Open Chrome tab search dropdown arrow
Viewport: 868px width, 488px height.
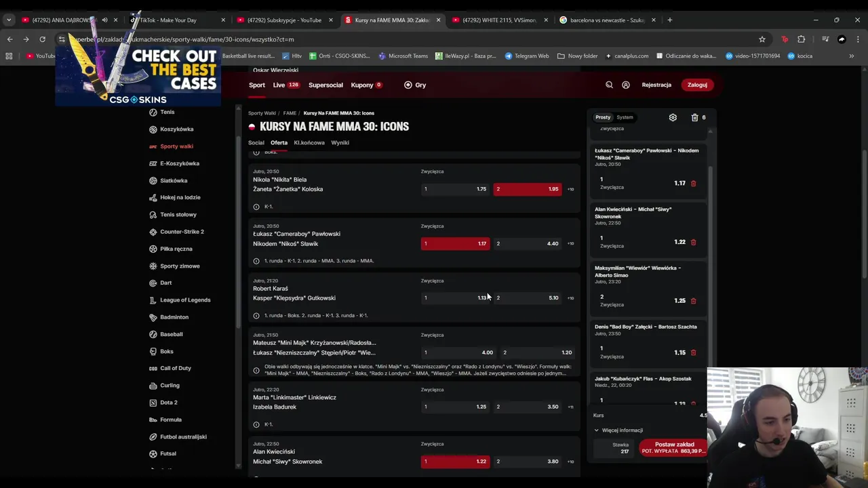coord(9,20)
